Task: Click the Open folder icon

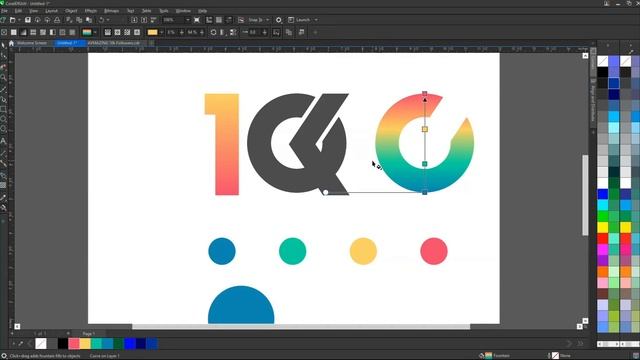Action: [x=12, y=20]
